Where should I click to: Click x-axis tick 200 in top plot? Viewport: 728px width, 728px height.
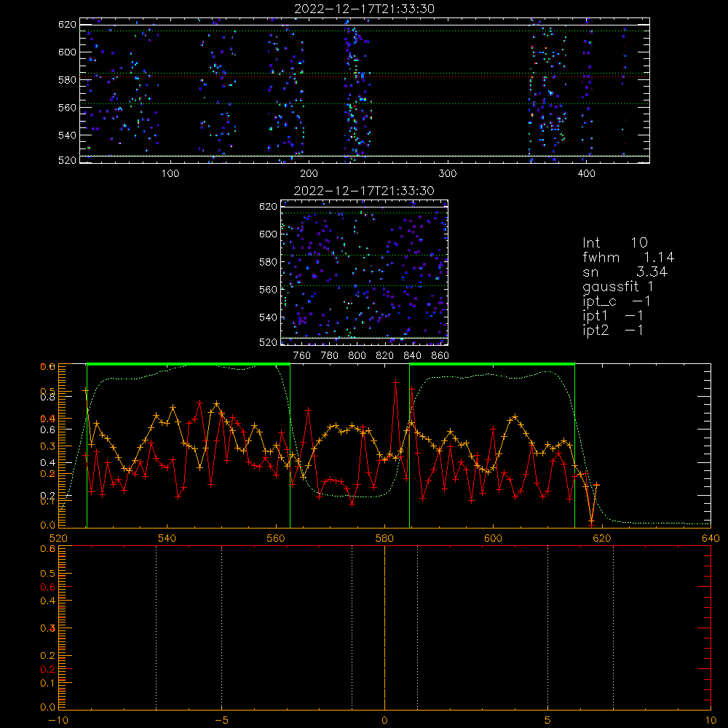click(x=309, y=173)
